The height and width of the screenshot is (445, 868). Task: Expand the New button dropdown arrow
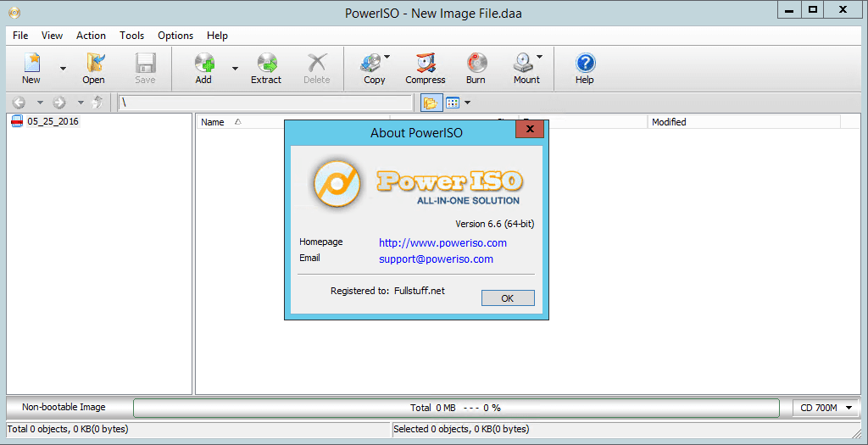[x=63, y=69]
